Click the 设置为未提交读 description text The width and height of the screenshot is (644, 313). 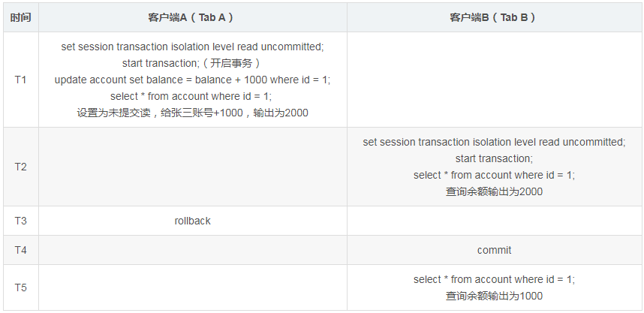click(192, 113)
